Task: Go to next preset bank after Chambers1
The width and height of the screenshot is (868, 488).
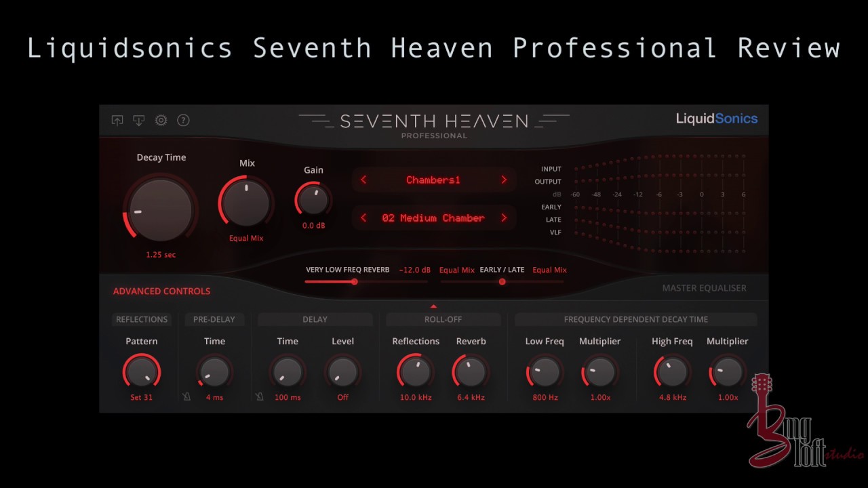Action: 503,180
